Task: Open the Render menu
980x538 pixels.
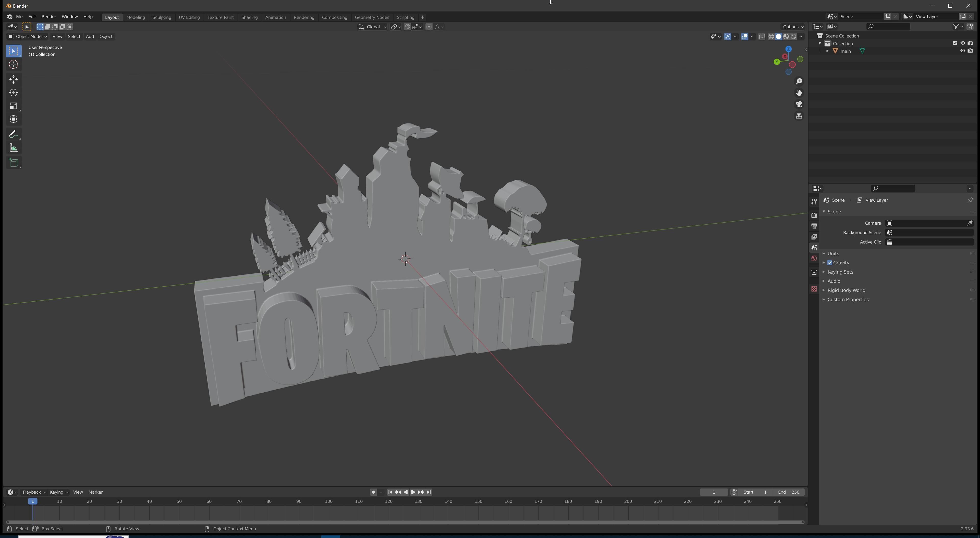Action: [x=49, y=17]
